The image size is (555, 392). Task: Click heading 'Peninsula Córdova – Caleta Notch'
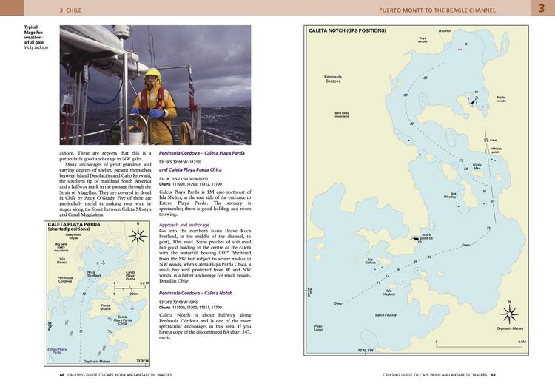click(x=196, y=293)
